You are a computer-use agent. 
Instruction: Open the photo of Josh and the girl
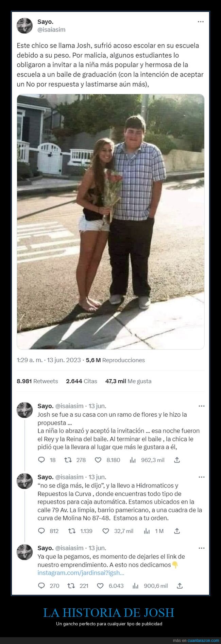(x=111, y=222)
